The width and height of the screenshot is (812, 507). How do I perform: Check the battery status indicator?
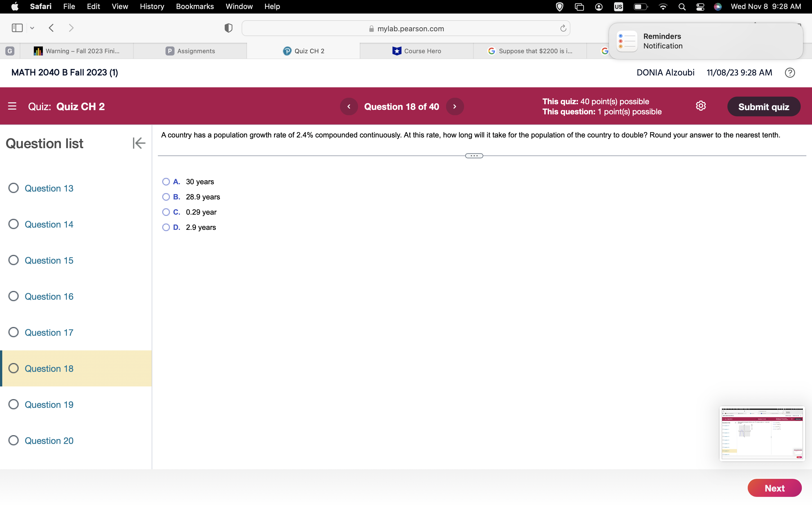click(640, 6)
